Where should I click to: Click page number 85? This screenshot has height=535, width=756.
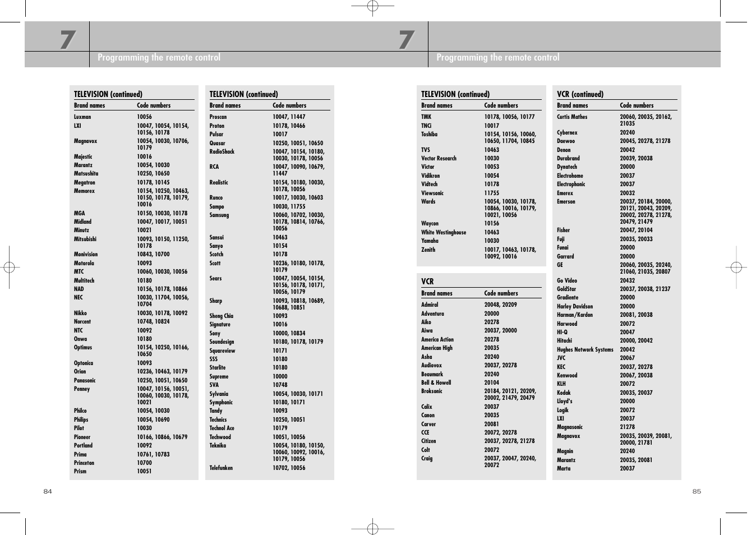697,492
